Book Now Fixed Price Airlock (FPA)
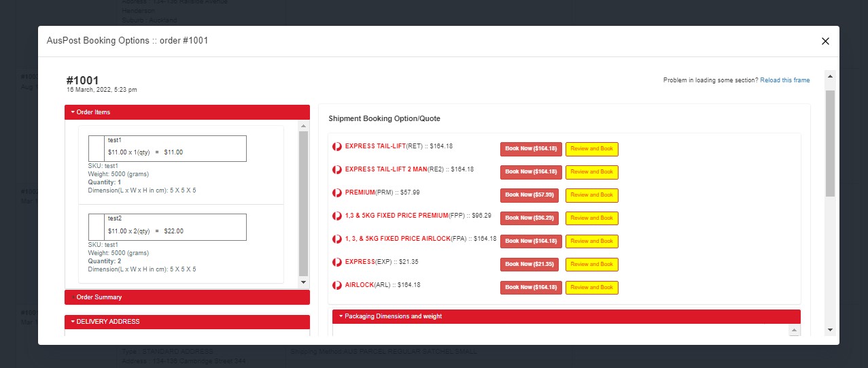The height and width of the screenshot is (368, 868). point(531,241)
